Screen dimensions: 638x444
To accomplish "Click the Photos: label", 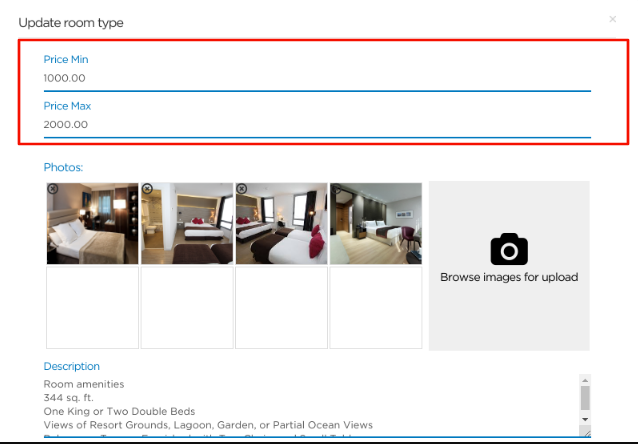I will click(x=63, y=167).
